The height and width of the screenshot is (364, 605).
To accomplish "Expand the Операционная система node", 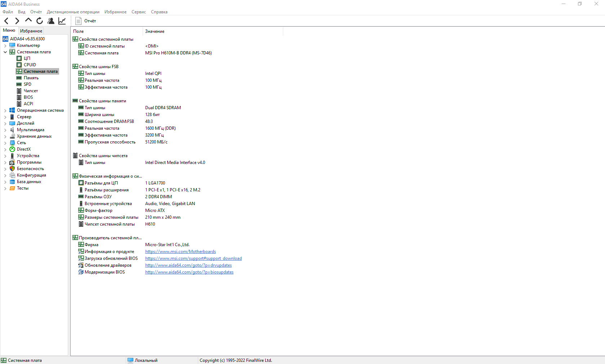I will click(x=5, y=110).
